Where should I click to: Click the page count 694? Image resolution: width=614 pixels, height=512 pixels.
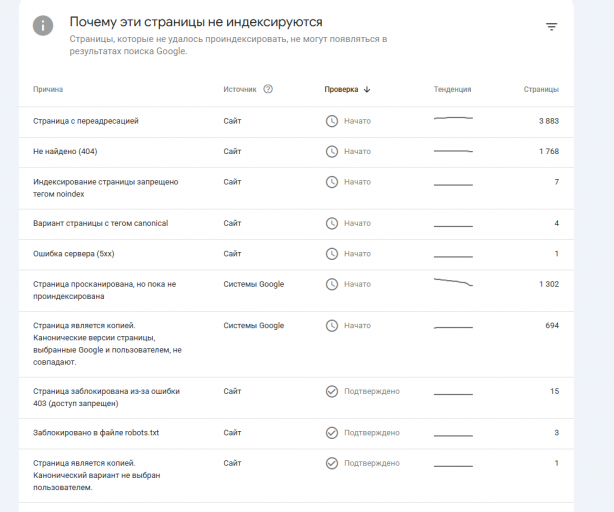[x=552, y=326]
